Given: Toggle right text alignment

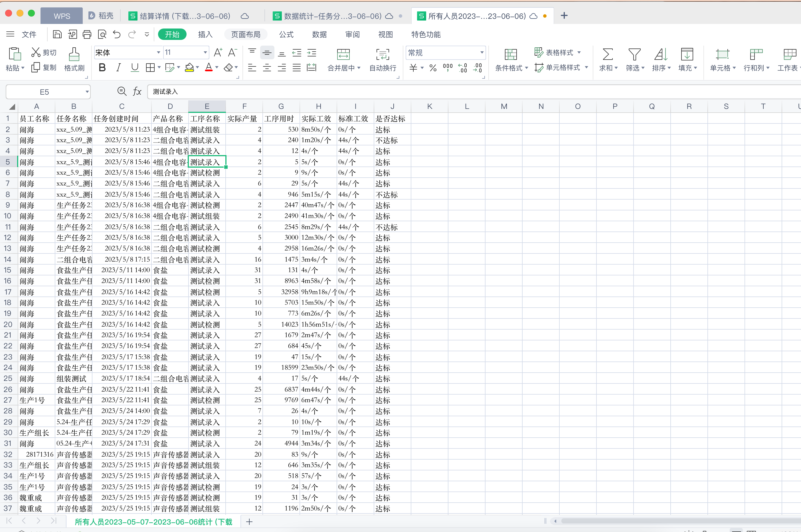Looking at the screenshot, I should [282, 68].
